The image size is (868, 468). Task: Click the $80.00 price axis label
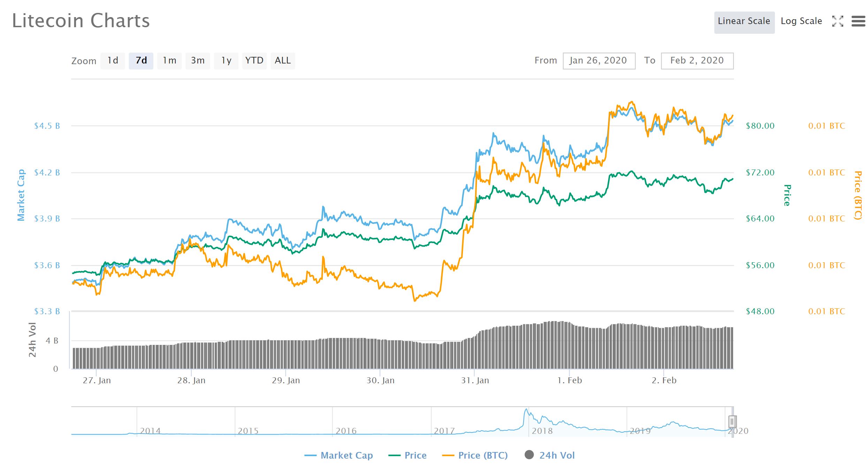click(760, 126)
